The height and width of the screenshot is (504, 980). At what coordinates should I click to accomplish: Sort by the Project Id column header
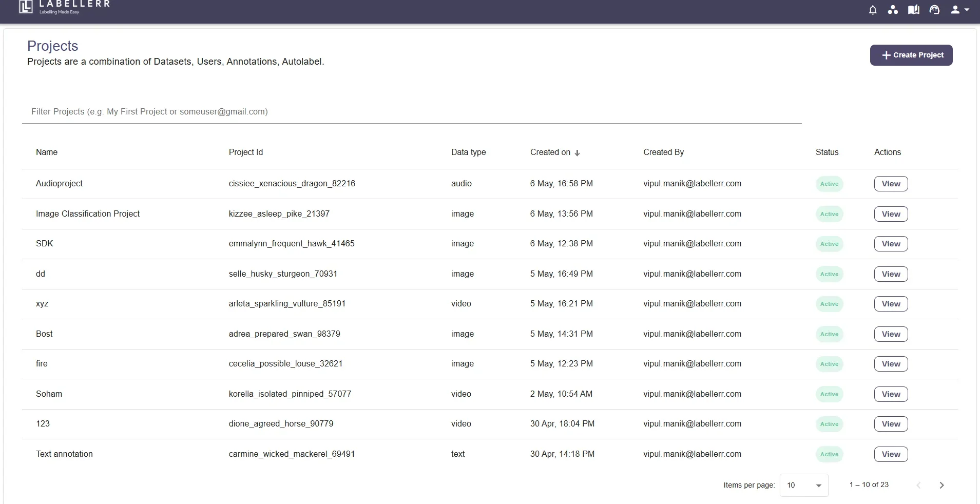coord(245,152)
